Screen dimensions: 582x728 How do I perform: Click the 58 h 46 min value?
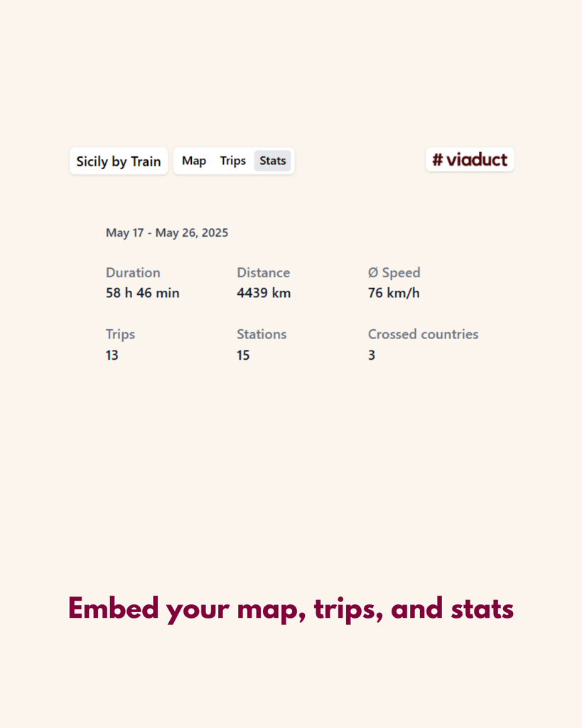click(x=143, y=293)
